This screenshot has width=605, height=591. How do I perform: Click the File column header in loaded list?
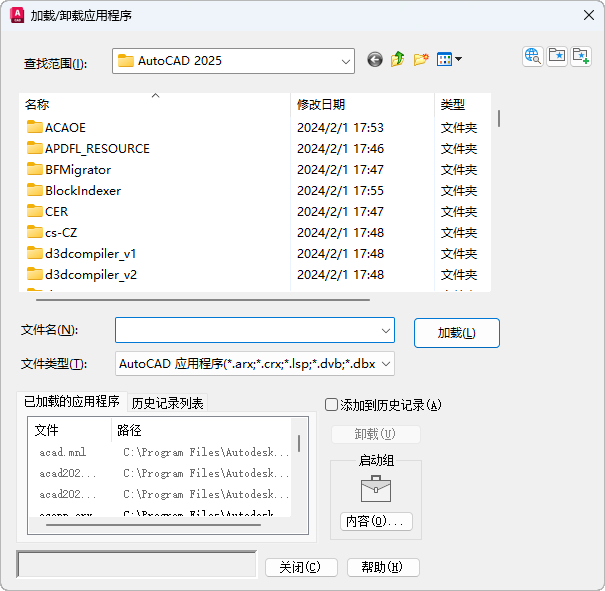point(69,430)
